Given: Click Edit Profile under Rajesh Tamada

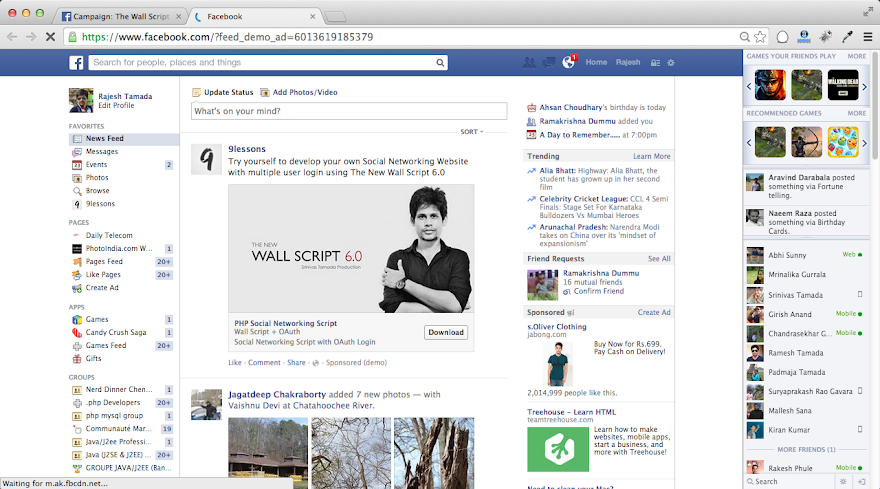Looking at the screenshot, I should 116,106.
